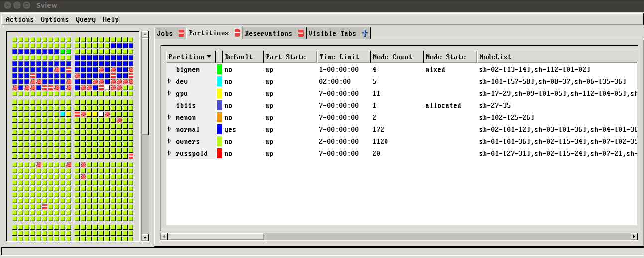Viewport: 644px width, 258px height.
Task: Click the node grid scrollbar up arrow
Action: 145,34
